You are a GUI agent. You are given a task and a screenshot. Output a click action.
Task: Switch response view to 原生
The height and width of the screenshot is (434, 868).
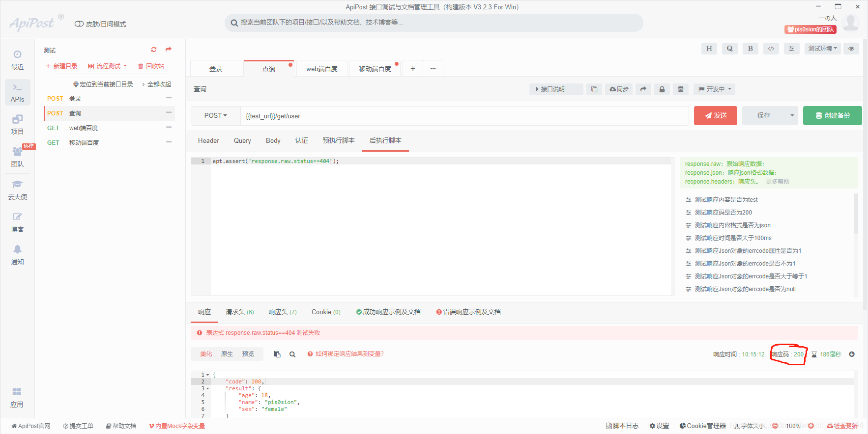tap(227, 354)
